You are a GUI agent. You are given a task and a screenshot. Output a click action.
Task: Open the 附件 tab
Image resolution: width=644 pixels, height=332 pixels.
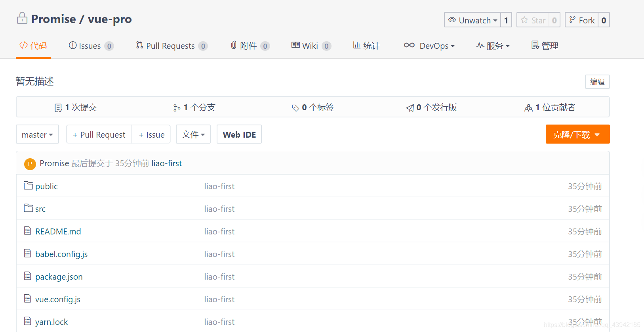pyautogui.click(x=250, y=46)
